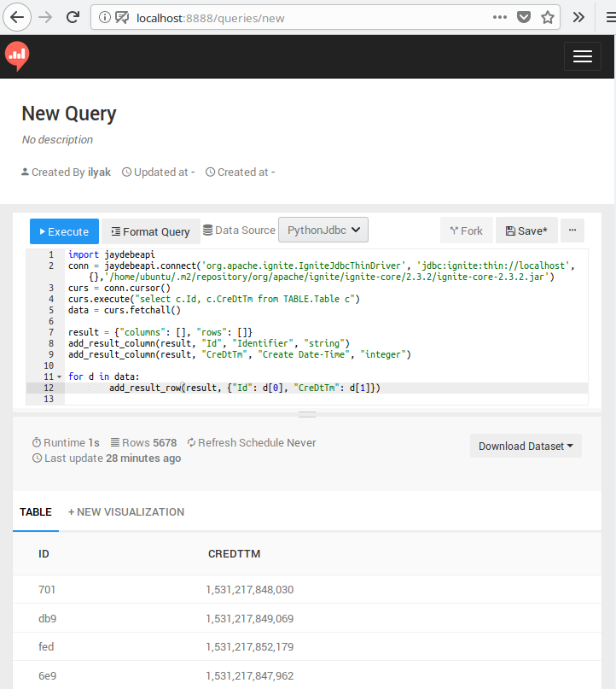
Task: Click the Data Source label
Action: [239, 230]
